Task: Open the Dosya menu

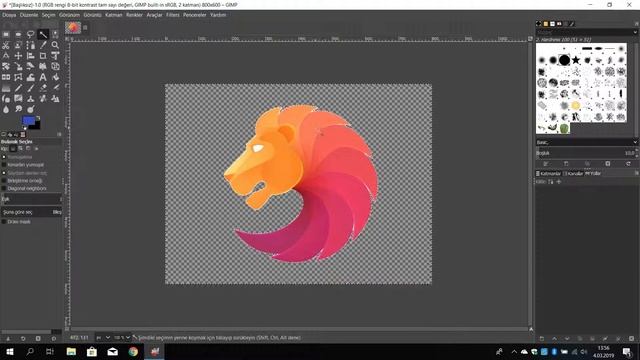Action: coord(9,15)
